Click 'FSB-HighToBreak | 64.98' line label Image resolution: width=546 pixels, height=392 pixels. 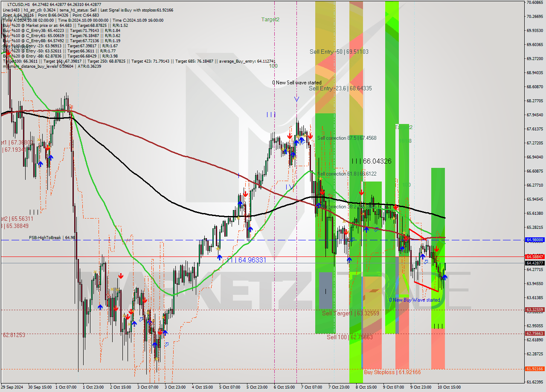52,237
